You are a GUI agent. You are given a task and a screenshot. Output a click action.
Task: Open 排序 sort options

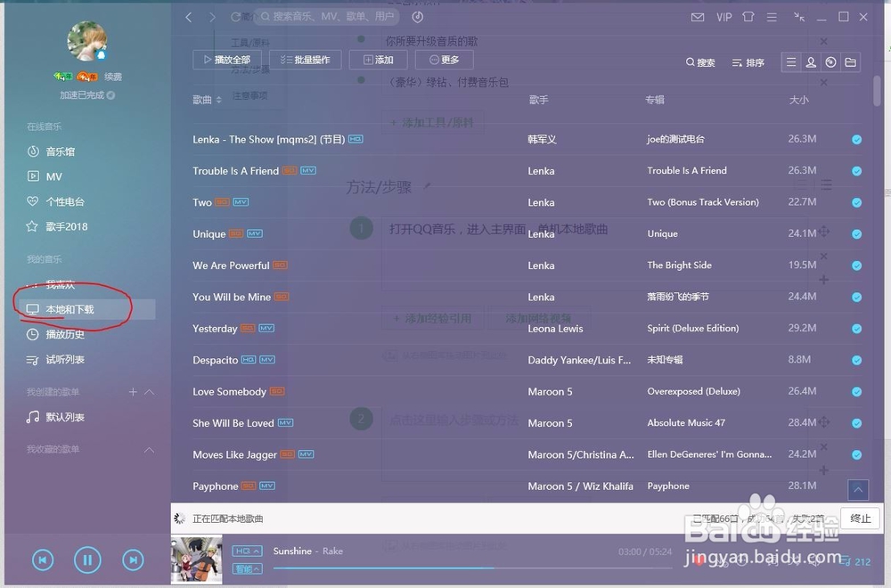tap(748, 62)
